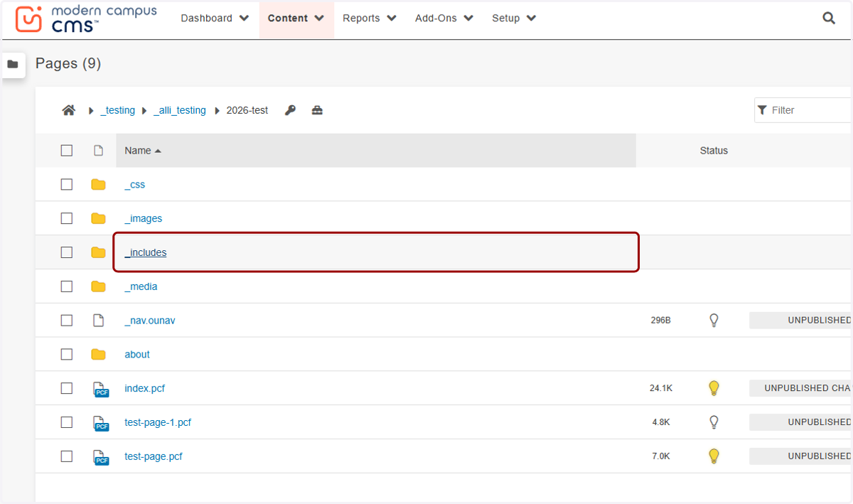Click the lightbulb status for _nav.ounav
853x504 pixels.
[x=714, y=321]
